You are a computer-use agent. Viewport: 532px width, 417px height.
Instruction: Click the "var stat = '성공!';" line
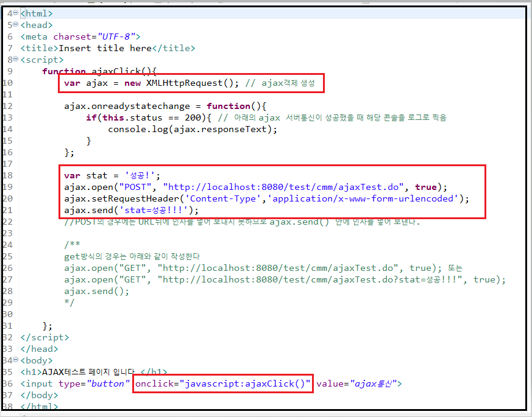[112, 175]
